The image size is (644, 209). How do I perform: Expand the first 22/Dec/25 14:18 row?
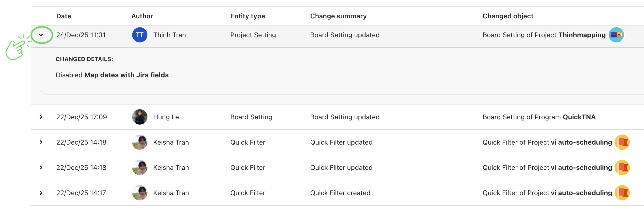(x=41, y=142)
